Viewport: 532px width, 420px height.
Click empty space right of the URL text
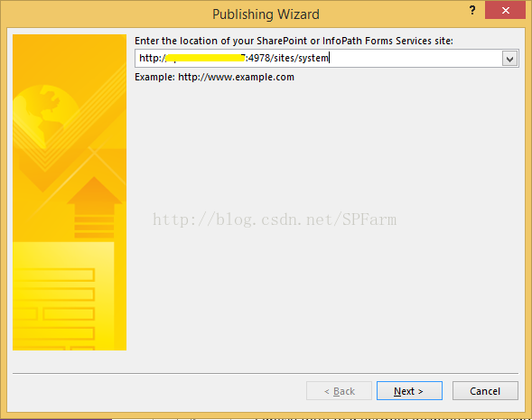point(415,59)
